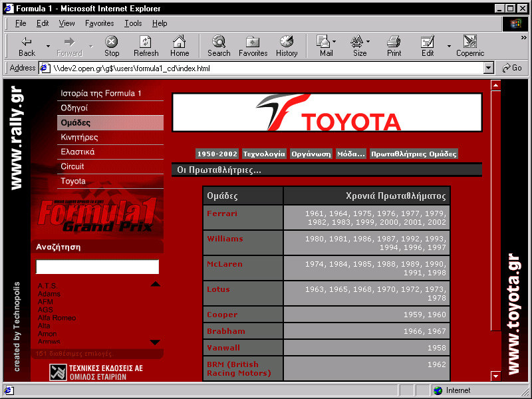Show the History panel icon
The width and height of the screenshot is (532, 399).
287,46
